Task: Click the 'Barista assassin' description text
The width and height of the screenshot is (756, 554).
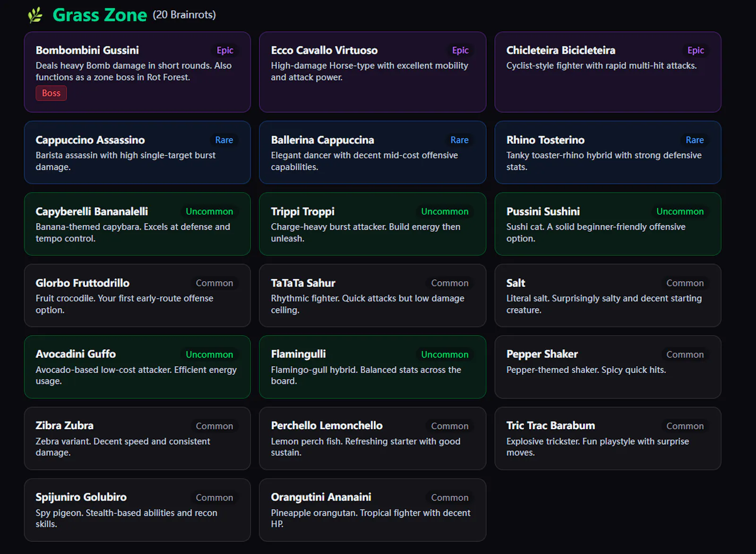Action: coord(126,161)
